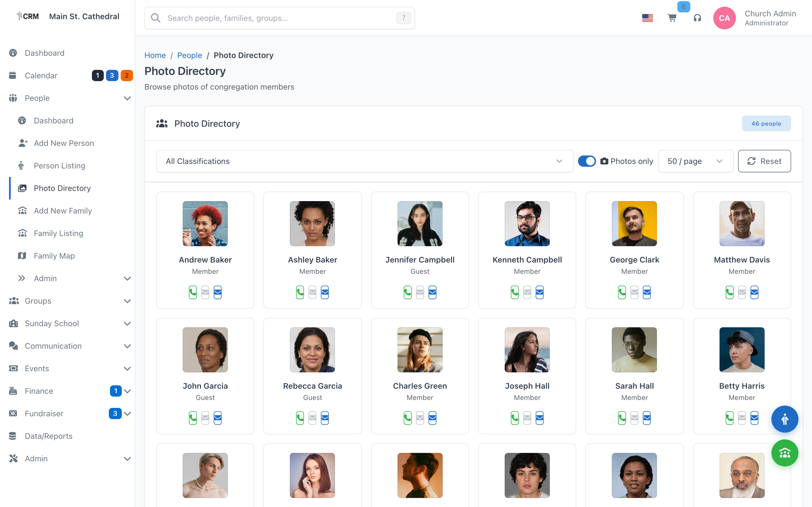Open Family Map in sidebar
Viewport: 812px width, 507px height.
coord(54,256)
